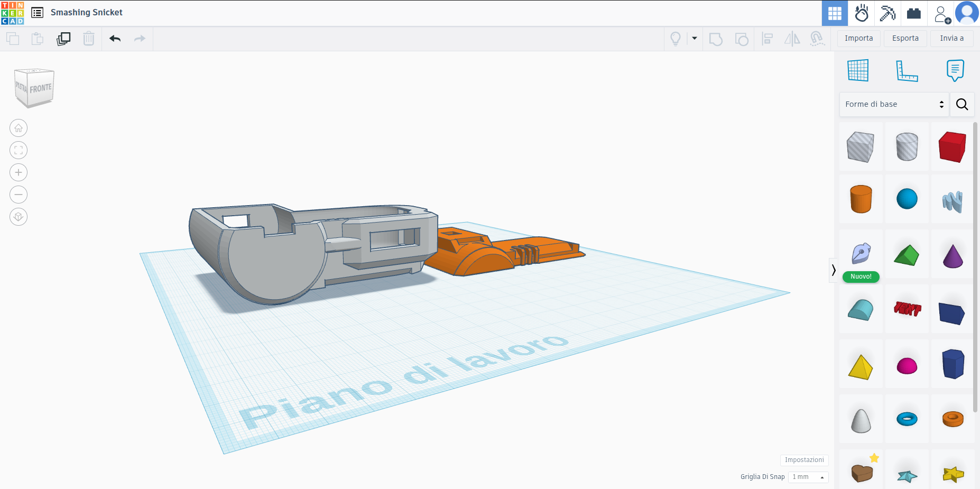Image resolution: width=980 pixels, height=489 pixels.
Task: Click the Home view button
Action: (x=19, y=128)
